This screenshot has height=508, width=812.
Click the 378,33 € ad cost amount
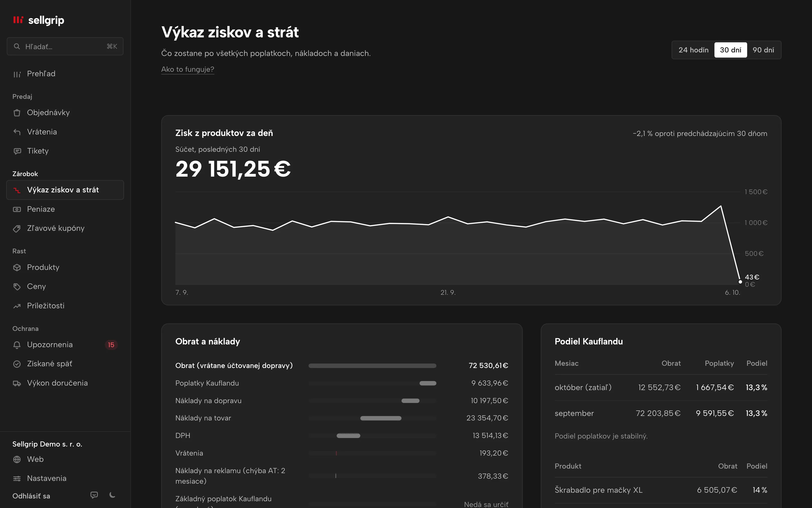coord(493,476)
